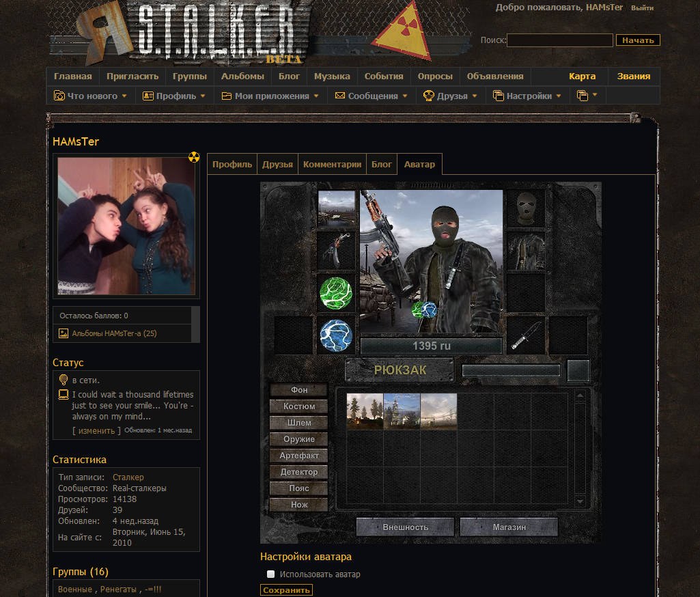Switch to the Друзья profile tab

coord(278,164)
